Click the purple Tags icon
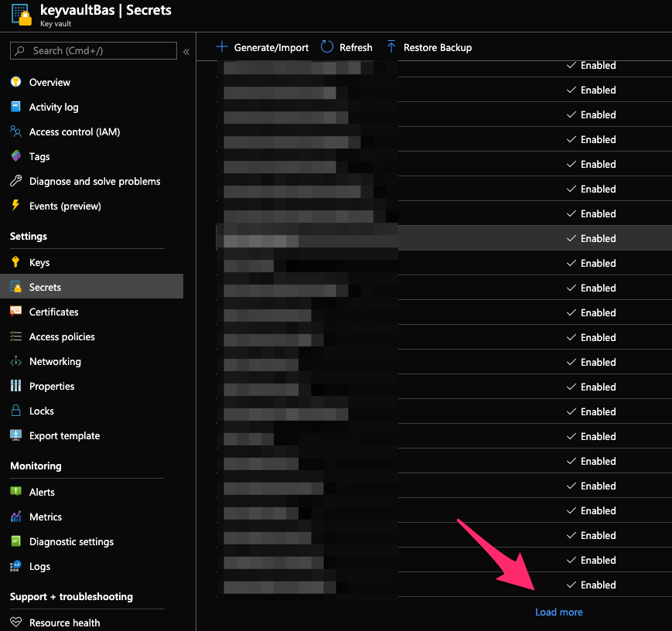Screen dimensions: 672x631 coord(15,156)
